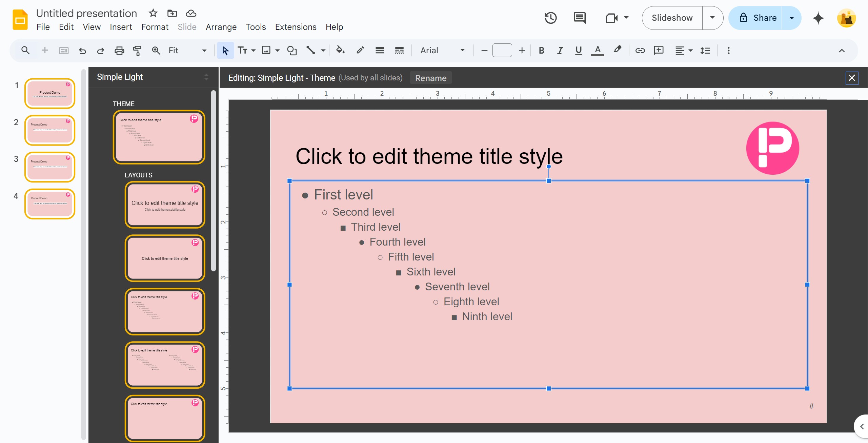Open Share options dropdown arrow
The height and width of the screenshot is (443, 868).
pyautogui.click(x=791, y=18)
